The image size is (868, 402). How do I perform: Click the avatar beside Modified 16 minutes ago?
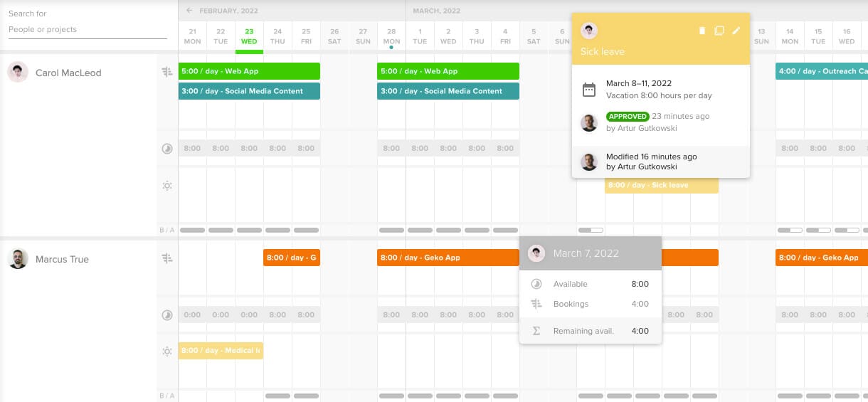click(589, 162)
